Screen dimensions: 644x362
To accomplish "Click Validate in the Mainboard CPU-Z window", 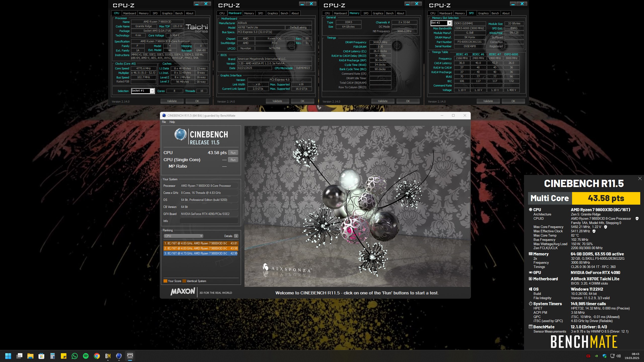I will 277,101.
